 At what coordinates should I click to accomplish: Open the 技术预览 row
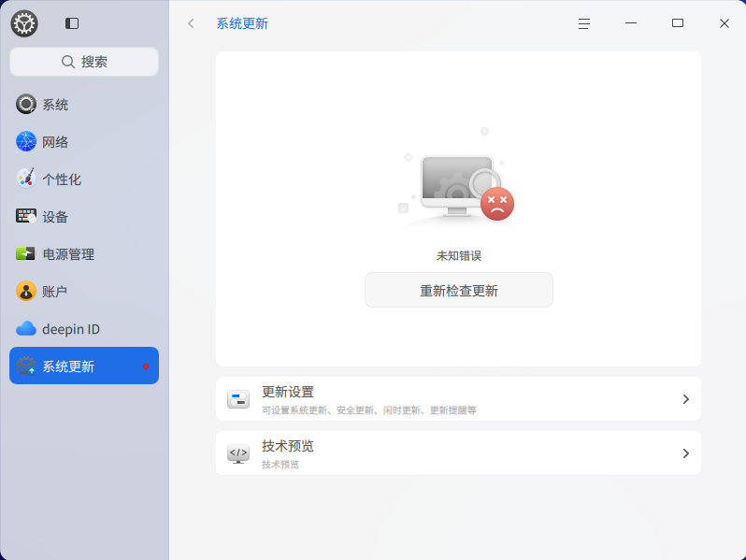point(458,452)
